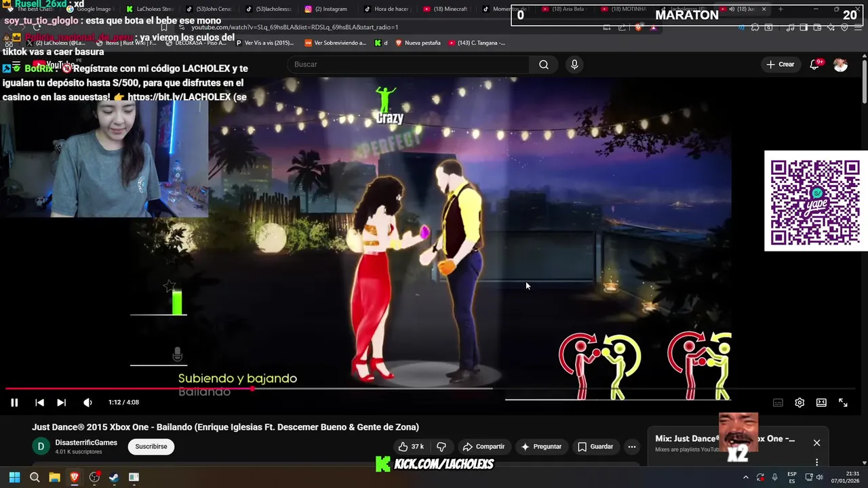The width and height of the screenshot is (868, 488).
Task: Open the Nueva pestaña bookmark
Action: pos(418,43)
